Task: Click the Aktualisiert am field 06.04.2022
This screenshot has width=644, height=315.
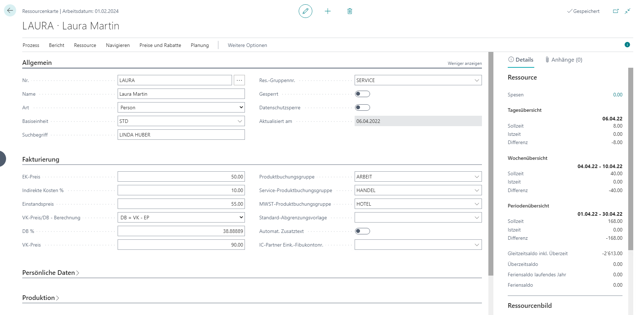Action: click(418, 121)
